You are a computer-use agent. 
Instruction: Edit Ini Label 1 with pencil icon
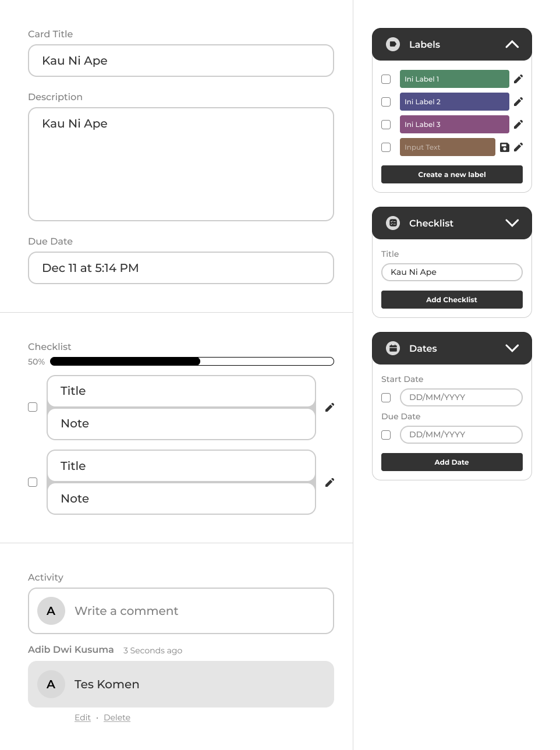pos(518,79)
